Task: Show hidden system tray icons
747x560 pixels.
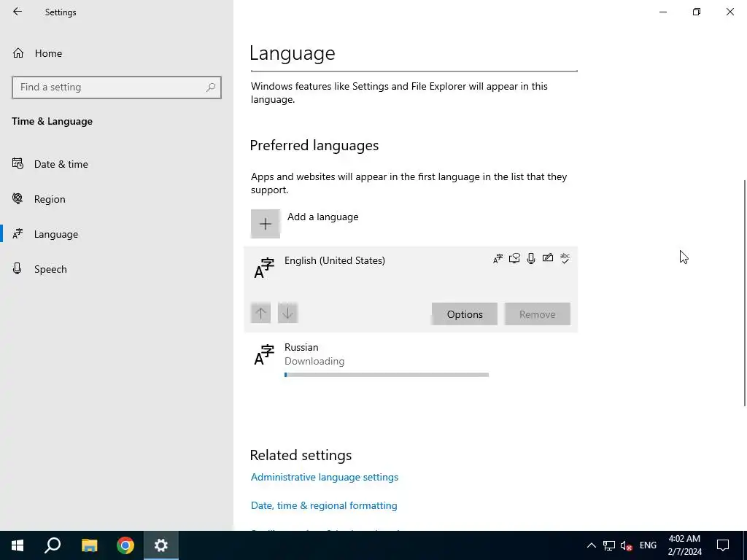Action: pyautogui.click(x=591, y=545)
